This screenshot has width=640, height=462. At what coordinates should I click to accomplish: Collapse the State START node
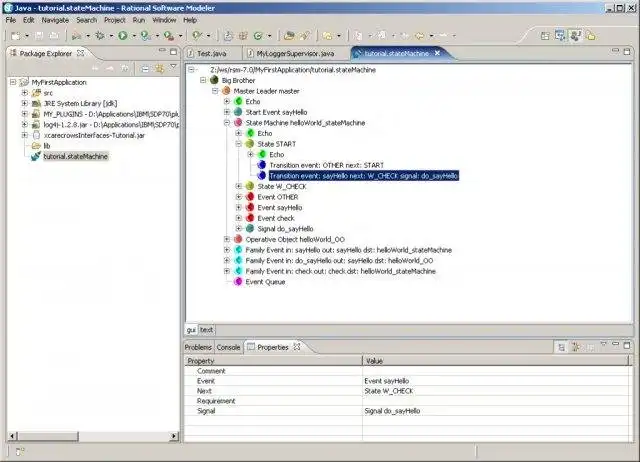[239, 144]
